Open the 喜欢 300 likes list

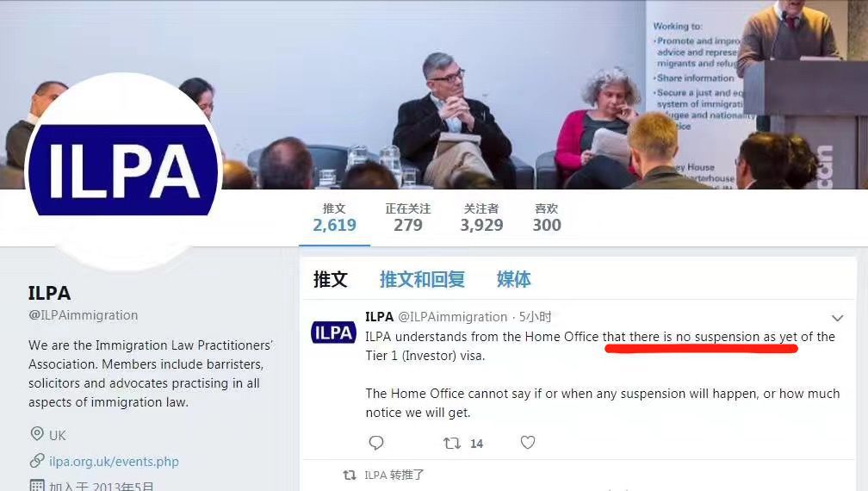coord(547,218)
